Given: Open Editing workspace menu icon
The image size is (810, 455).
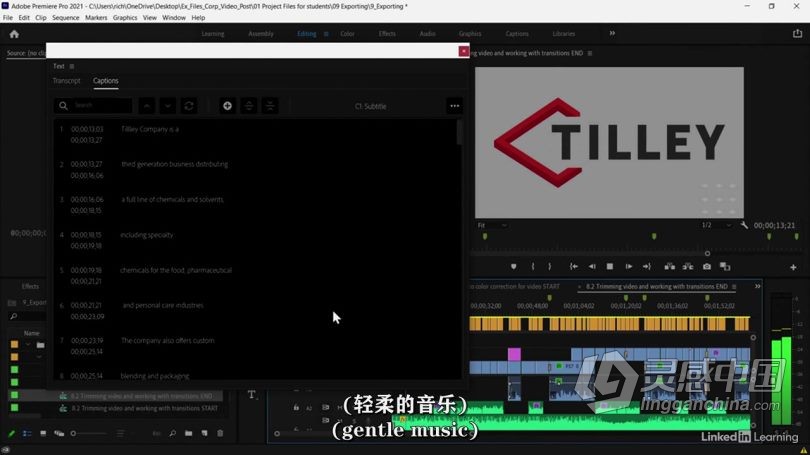Looking at the screenshot, I should (326, 34).
